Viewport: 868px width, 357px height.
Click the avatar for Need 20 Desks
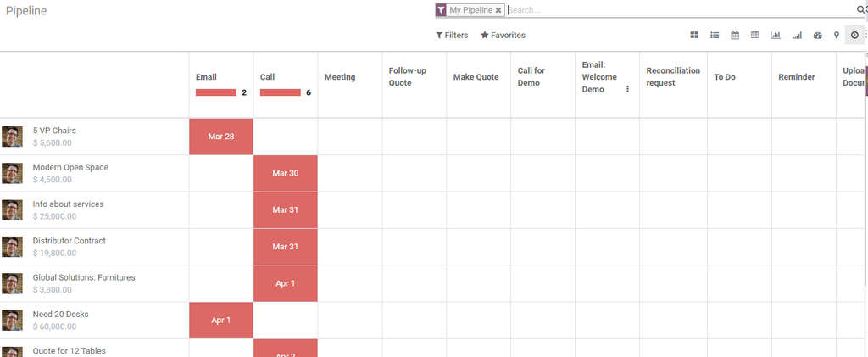12,321
